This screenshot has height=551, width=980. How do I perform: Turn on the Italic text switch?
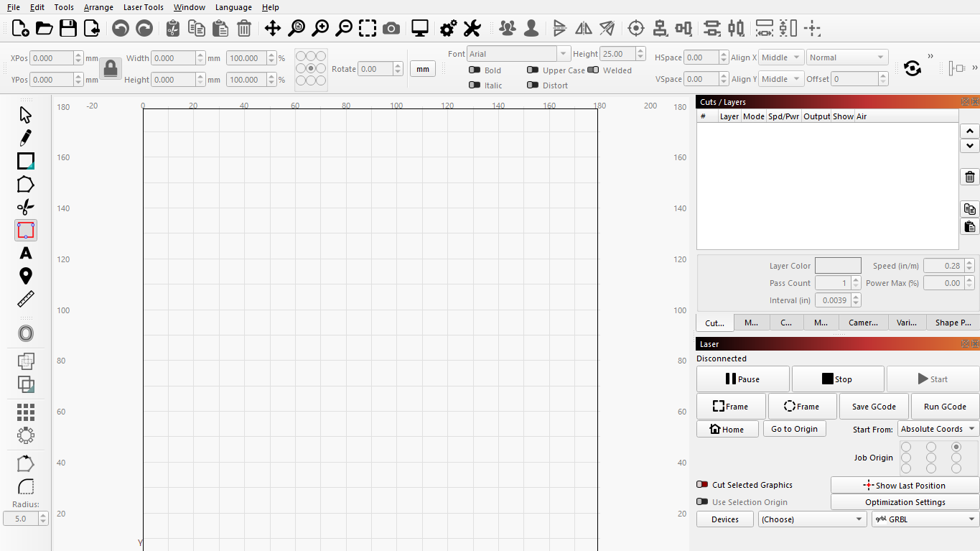pyautogui.click(x=475, y=85)
